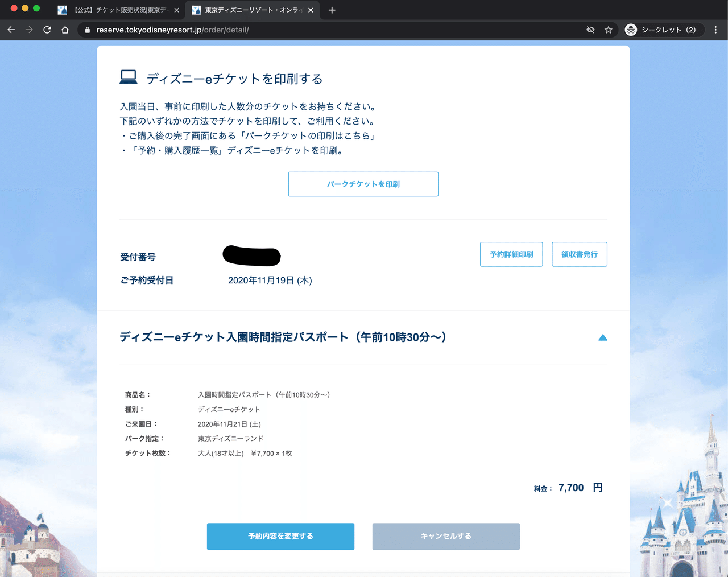The height and width of the screenshot is (577, 728).
Task: Click the browser forward arrow
Action: pos(29,30)
